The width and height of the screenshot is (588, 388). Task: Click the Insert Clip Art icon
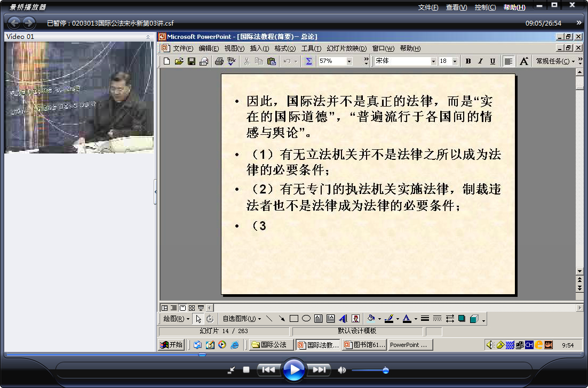click(x=355, y=319)
